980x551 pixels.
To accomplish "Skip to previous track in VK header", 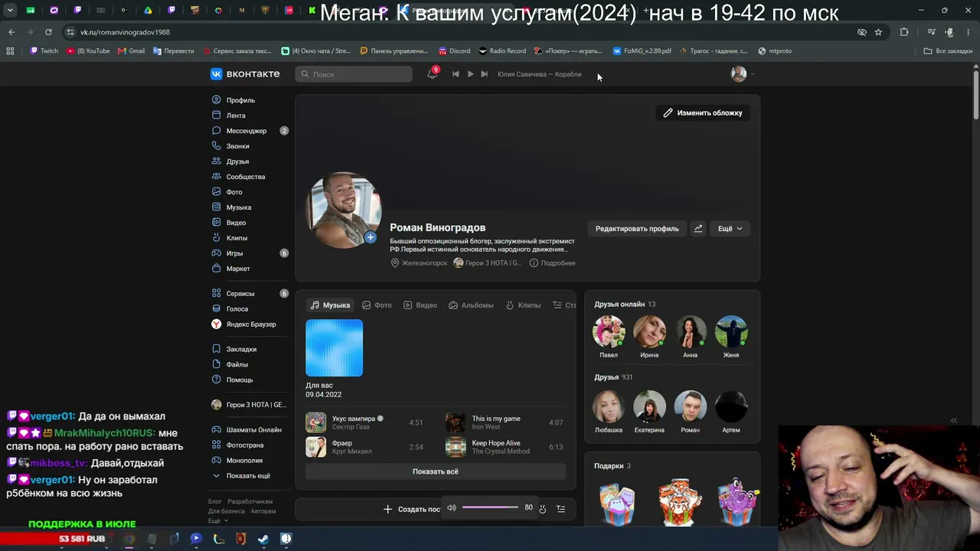I will tap(456, 74).
